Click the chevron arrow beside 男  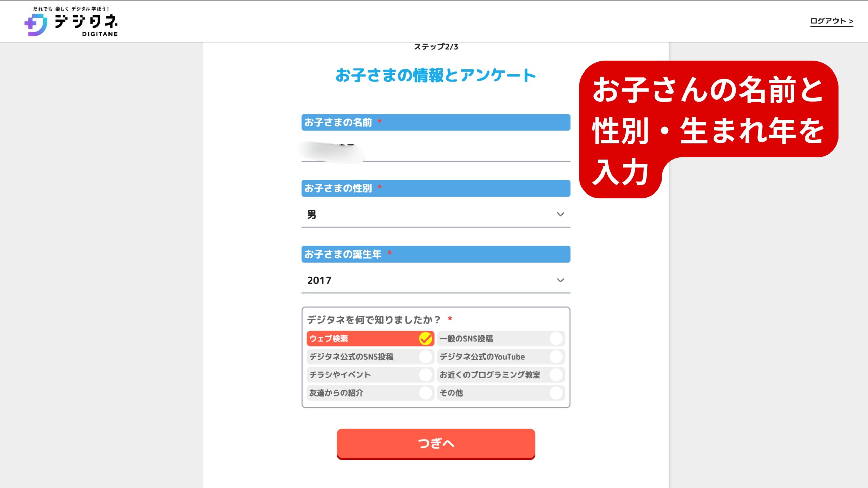[560, 215]
